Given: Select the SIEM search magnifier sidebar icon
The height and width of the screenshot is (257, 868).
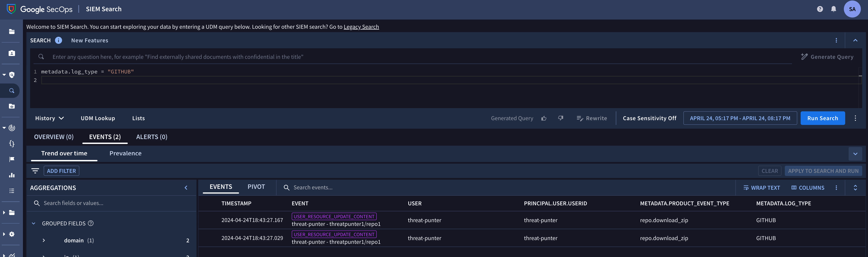Looking at the screenshot, I should click(x=12, y=91).
